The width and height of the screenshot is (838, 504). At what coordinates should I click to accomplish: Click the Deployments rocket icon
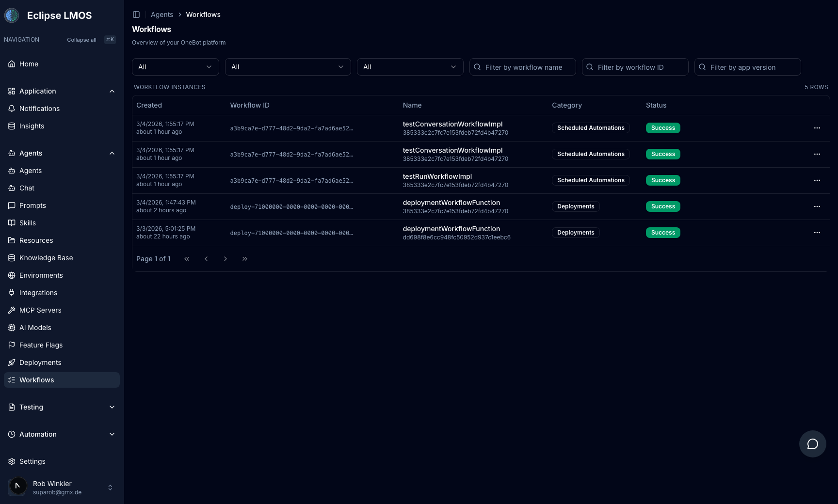(12, 362)
